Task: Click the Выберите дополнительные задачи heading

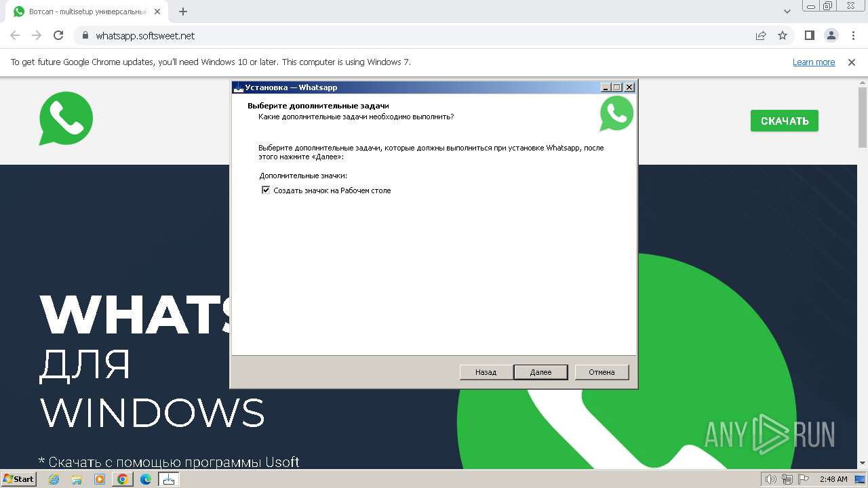Action: (x=318, y=106)
